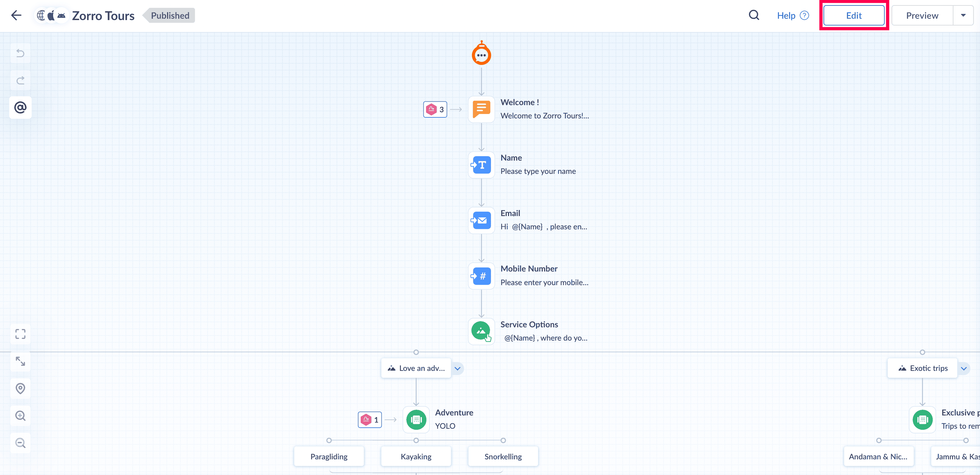Open the bot start trigger icon
The image size is (980, 475).
pos(481,54)
